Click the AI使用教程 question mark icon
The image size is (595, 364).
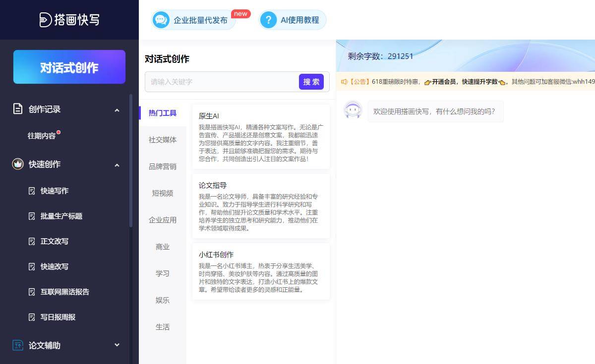tap(268, 20)
